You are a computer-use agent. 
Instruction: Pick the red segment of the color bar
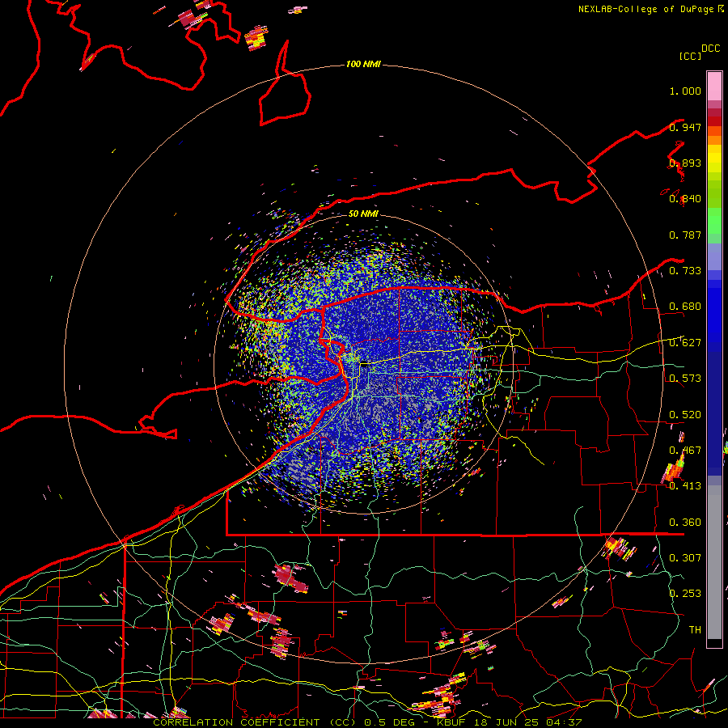714,121
